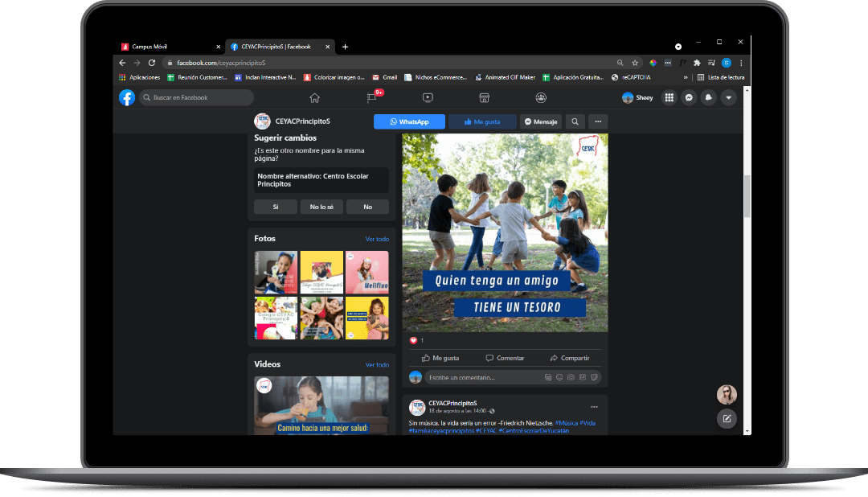Open Ver todo link in Videos section
868x497 pixels.
377,365
